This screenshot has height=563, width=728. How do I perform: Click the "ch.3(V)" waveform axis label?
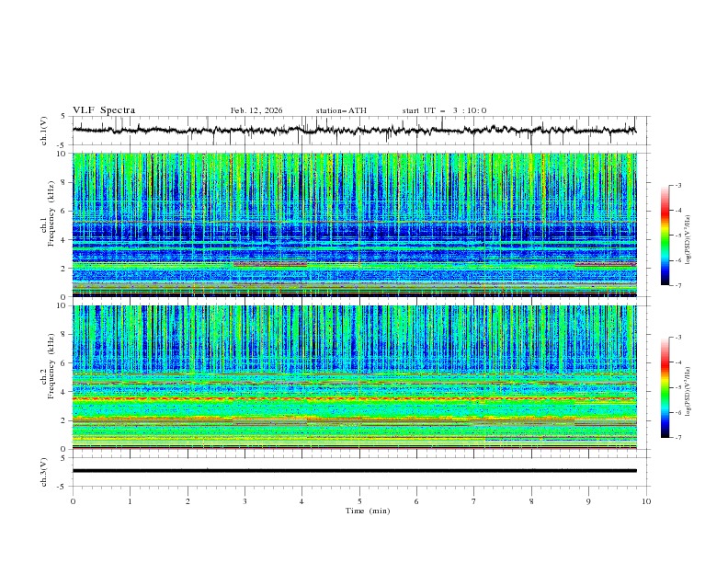click(44, 472)
